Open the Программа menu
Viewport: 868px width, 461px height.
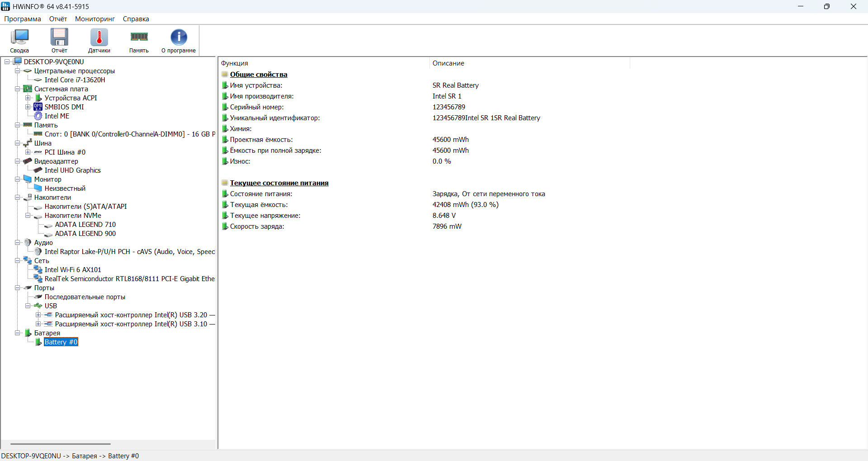point(23,19)
